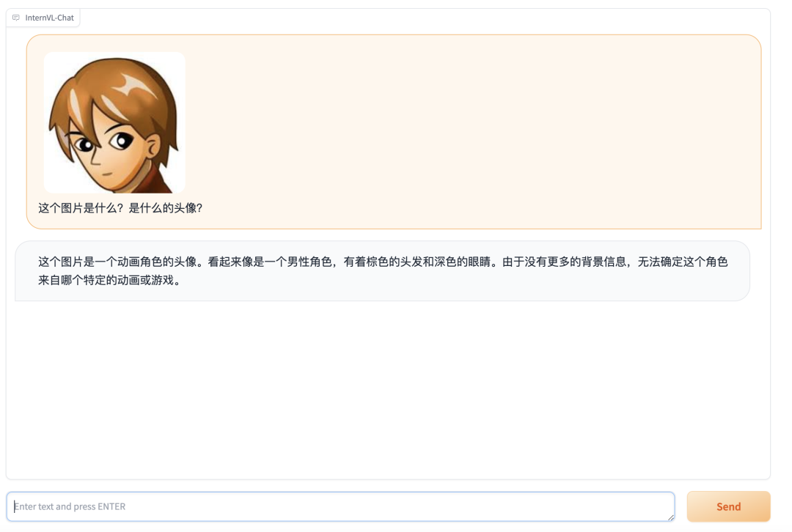Click the empty orange area right of the avatar
The height and width of the screenshot is (532, 792).
coord(470,122)
